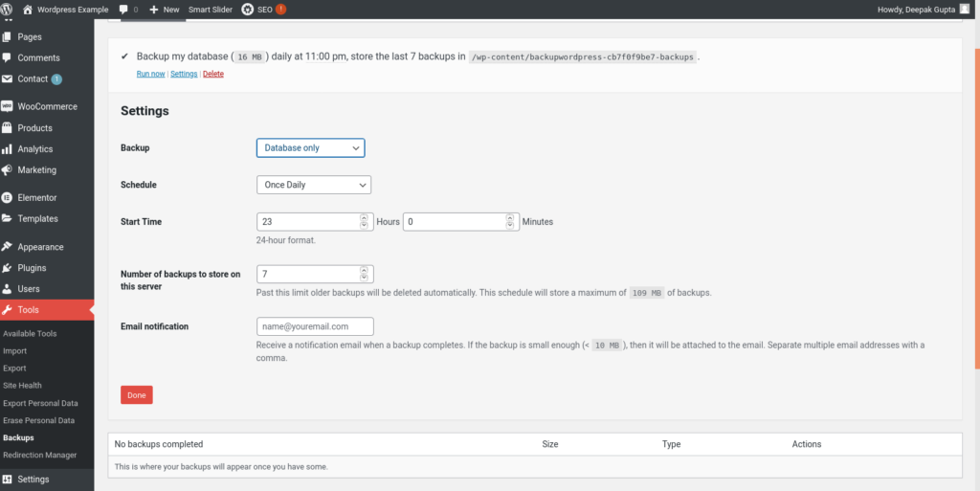Viewport: 980px width, 491px height.
Task: Expand the Schedule 'Once Daily' dropdown
Action: click(x=313, y=185)
